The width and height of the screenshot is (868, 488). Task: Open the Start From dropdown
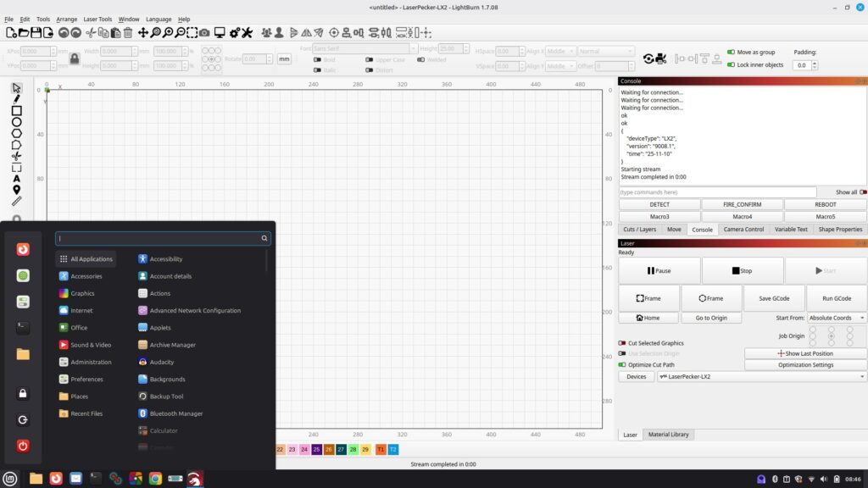[x=837, y=318]
